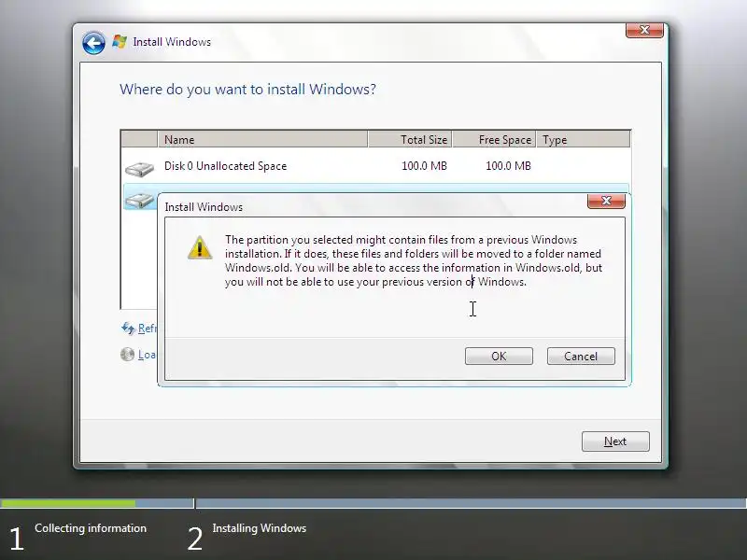The height and width of the screenshot is (560, 747).
Task: Close the main Install Windows window
Action: (x=644, y=30)
